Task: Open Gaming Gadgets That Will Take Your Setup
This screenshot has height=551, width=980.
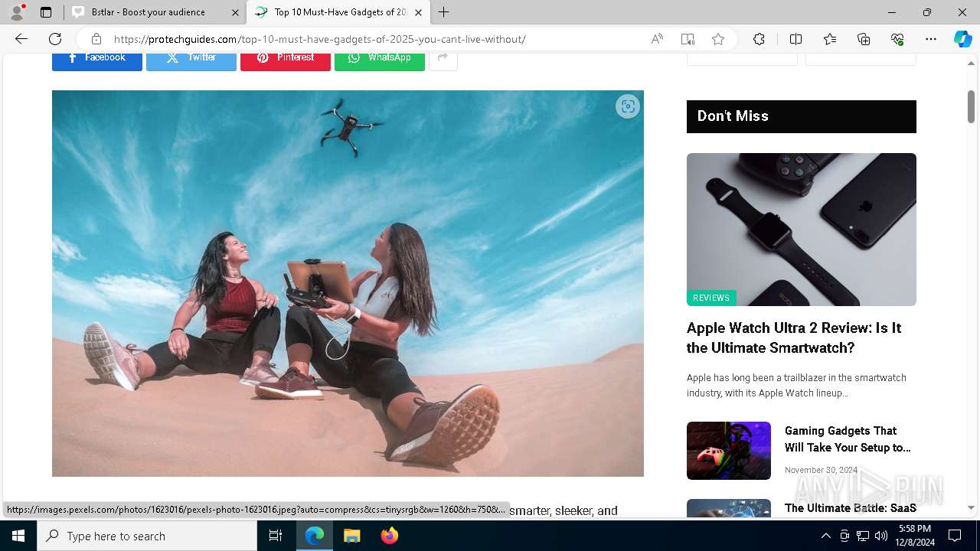Action: (x=848, y=439)
